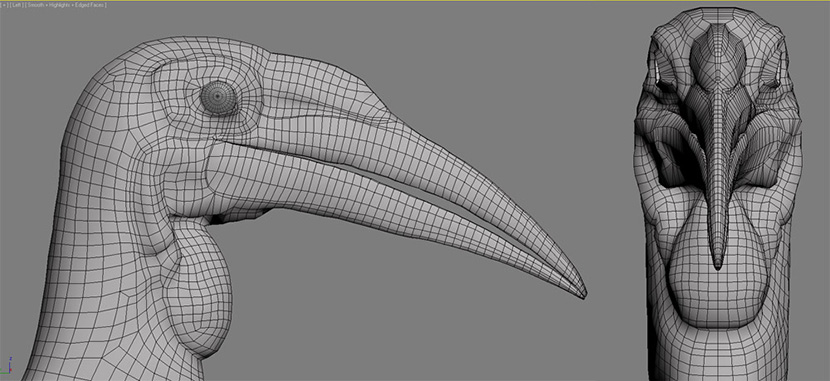830x381 pixels.
Task: Click the tip of the beak in side view
Action: 583,294
